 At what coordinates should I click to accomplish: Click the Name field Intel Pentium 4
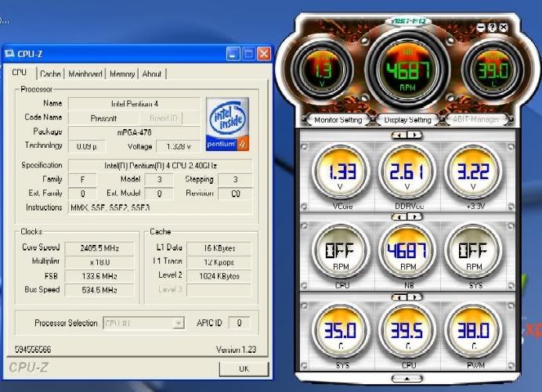(x=135, y=103)
